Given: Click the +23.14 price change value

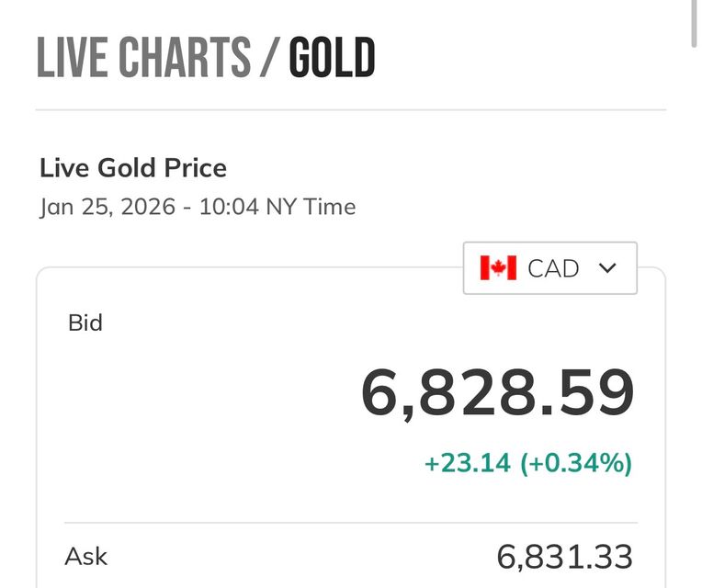Looking at the screenshot, I should tap(467, 463).
